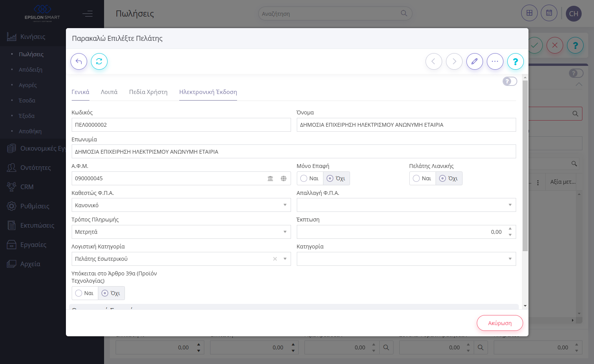Open the Καθεστώς Φ.Π.Α. dropdown
The height and width of the screenshot is (364, 594).
pyautogui.click(x=181, y=205)
